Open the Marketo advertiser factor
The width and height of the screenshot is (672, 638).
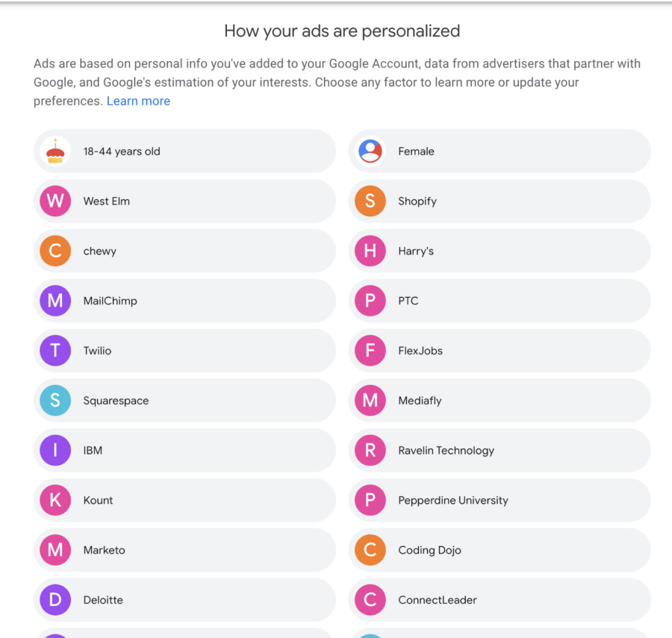(184, 550)
